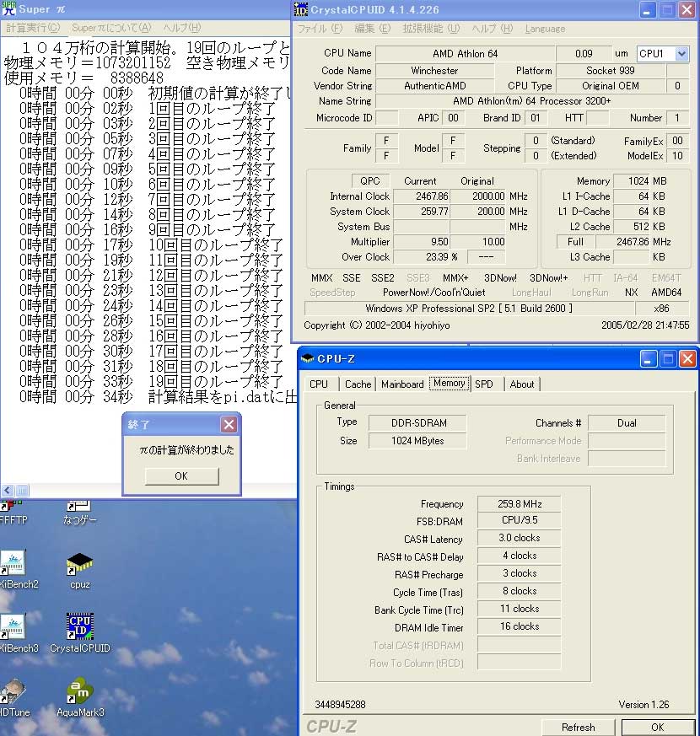The image size is (700, 736).
Task: Click the Full button in CrystalCPUID
Action: [x=575, y=242]
